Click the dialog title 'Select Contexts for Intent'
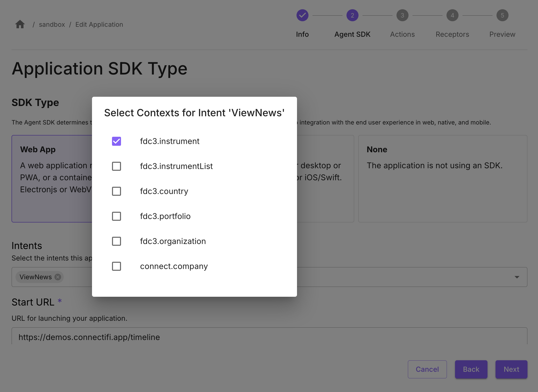The image size is (538, 392). click(194, 113)
